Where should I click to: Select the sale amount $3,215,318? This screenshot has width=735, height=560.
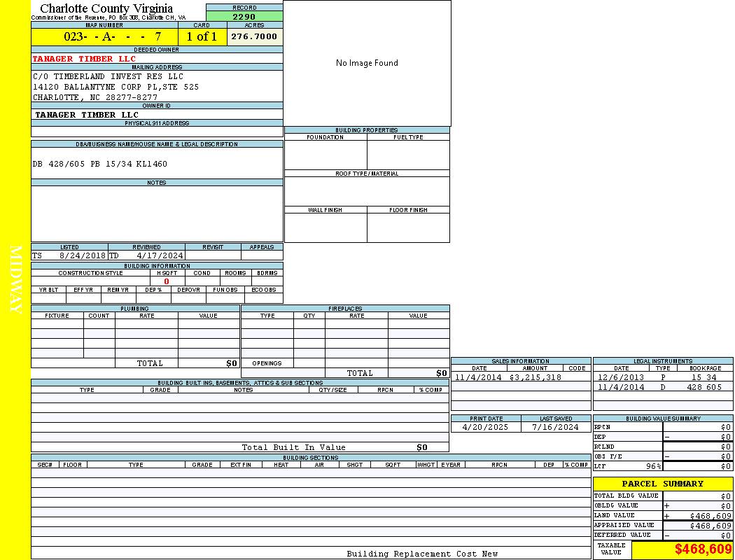click(535, 377)
